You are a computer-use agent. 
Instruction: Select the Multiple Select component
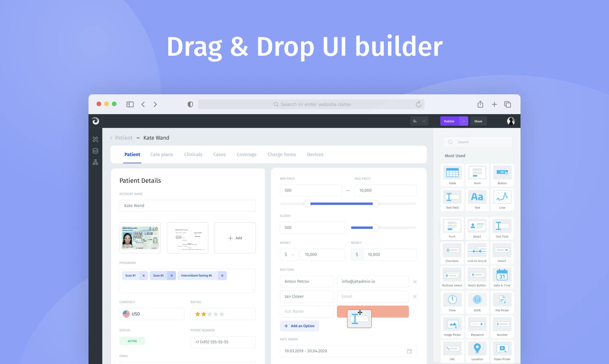(x=452, y=278)
